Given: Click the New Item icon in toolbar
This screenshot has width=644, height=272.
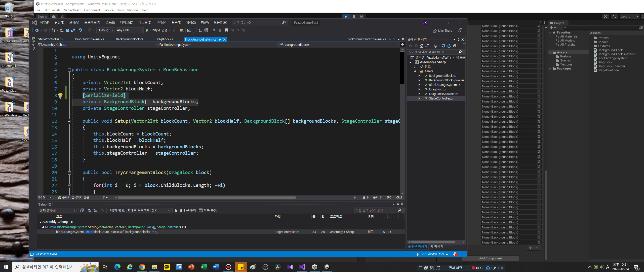Looking at the screenshot, I should click(53, 30).
